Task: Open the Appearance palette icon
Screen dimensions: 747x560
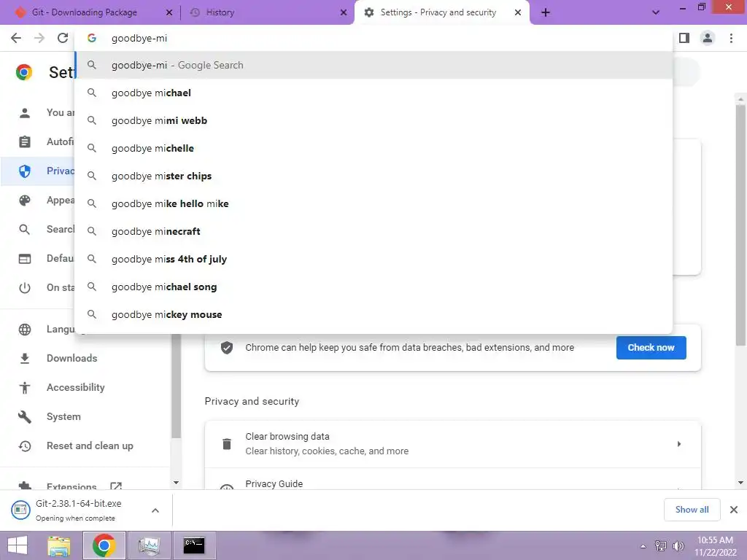Action: click(24, 201)
